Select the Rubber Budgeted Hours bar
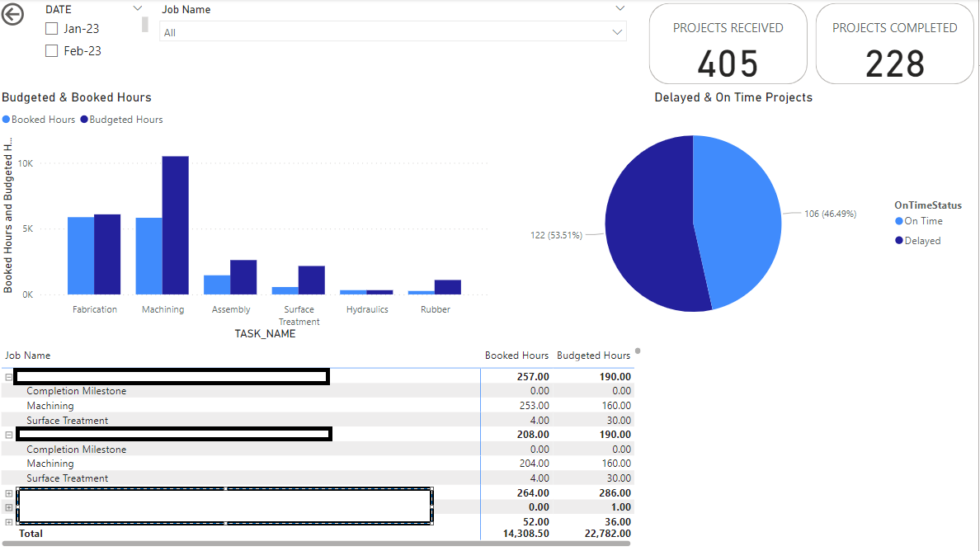The height and width of the screenshot is (551, 980). [x=448, y=287]
